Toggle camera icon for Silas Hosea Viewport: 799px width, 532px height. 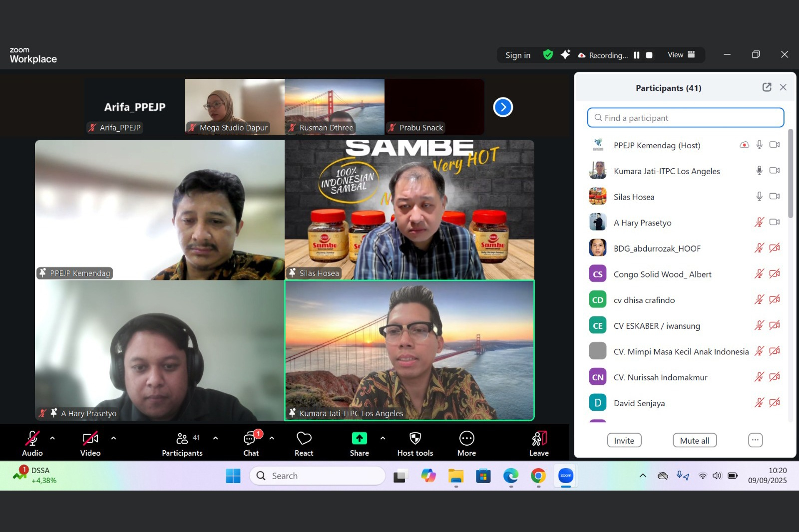pyautogui.click(x=775, y=197)
